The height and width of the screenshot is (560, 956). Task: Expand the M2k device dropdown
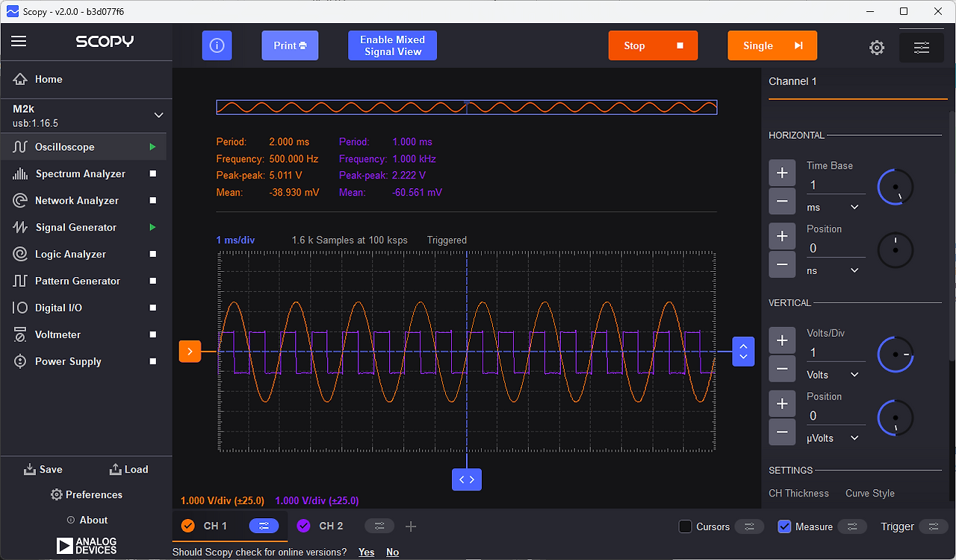click(x=158, y=115)
